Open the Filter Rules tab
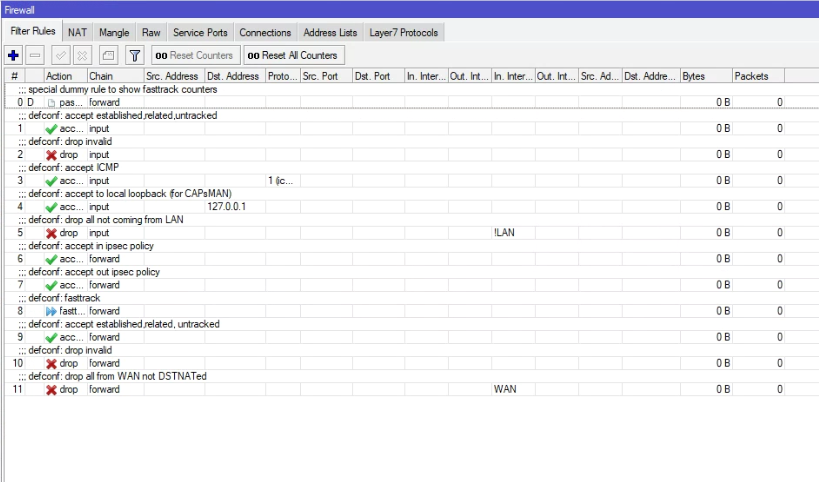Image resolution: width=819 pixels, height=482 pixels. [32, 31]
